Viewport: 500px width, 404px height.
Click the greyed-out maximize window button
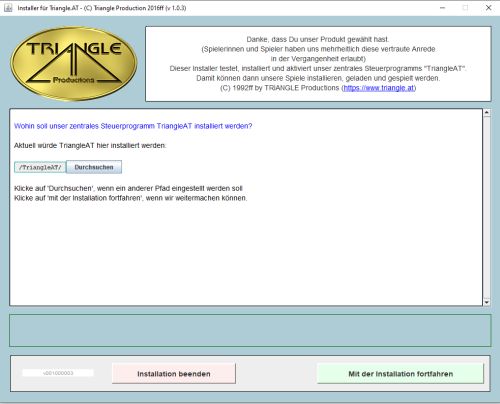[x=465, y=8]
